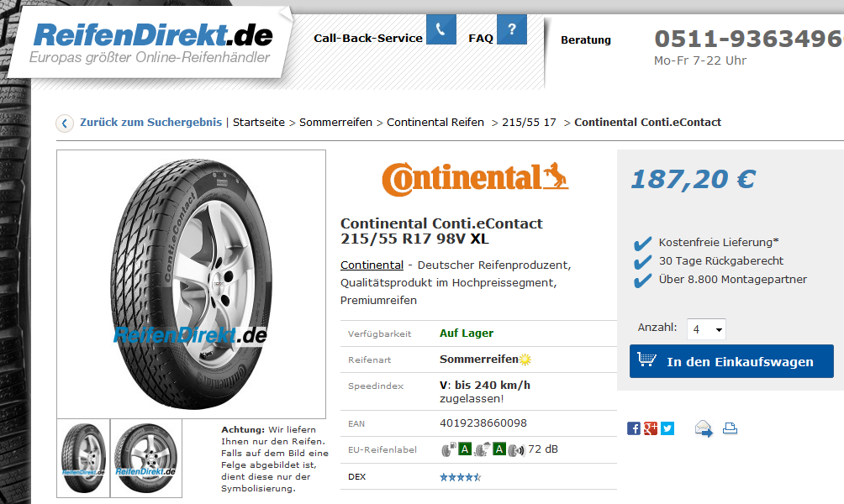The height and width of the screenshot is (504, 844).
Task: Share the tire on Google Plus
Action: click(650, 428)
